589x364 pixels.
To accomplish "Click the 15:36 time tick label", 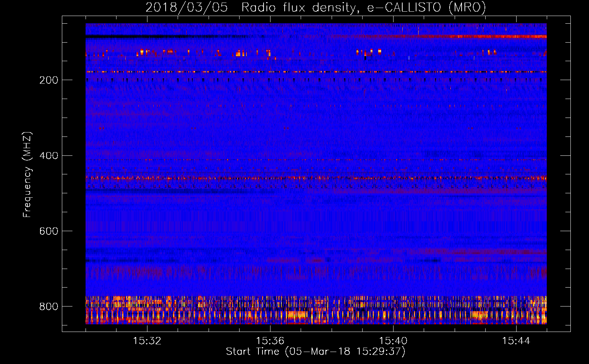I will [270, 341].
